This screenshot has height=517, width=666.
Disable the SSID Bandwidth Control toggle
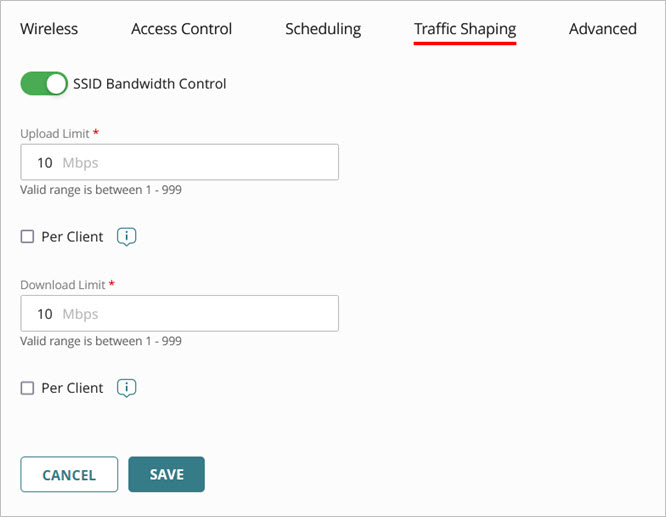(44, 84)
